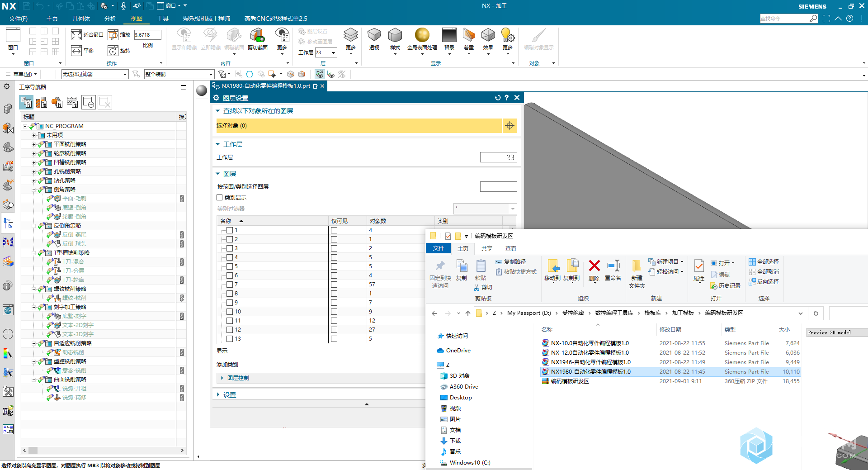This screenshot has height=470, width=868.
Task: Click Select All (全部选择) in Explorer
Action: (x=764, y=262)
